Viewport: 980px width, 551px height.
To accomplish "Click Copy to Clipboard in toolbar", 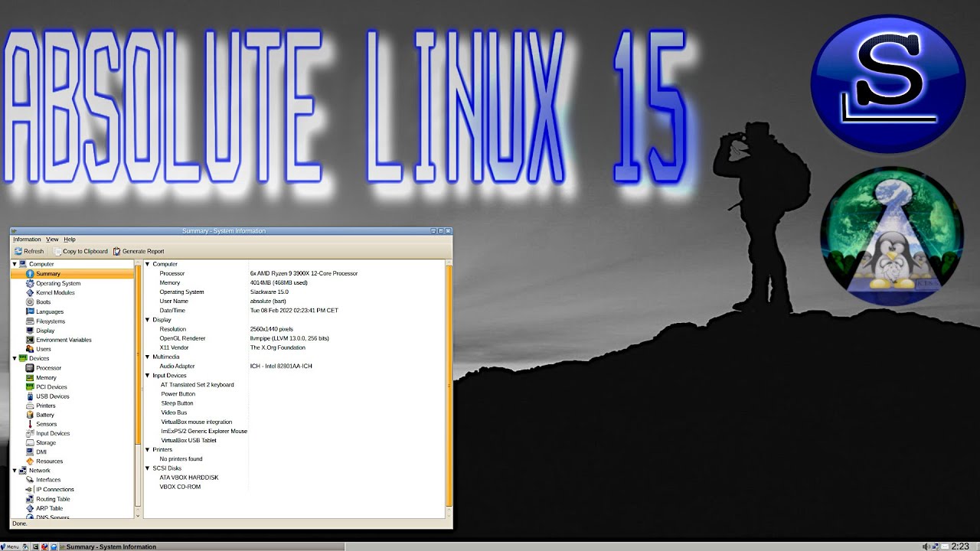I will pos(81,251).
